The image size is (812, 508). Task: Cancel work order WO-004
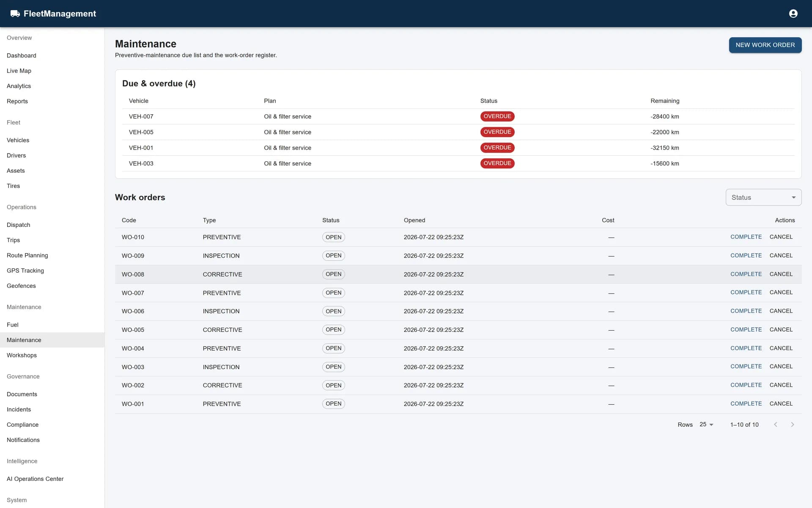click(x=781, y=348)
